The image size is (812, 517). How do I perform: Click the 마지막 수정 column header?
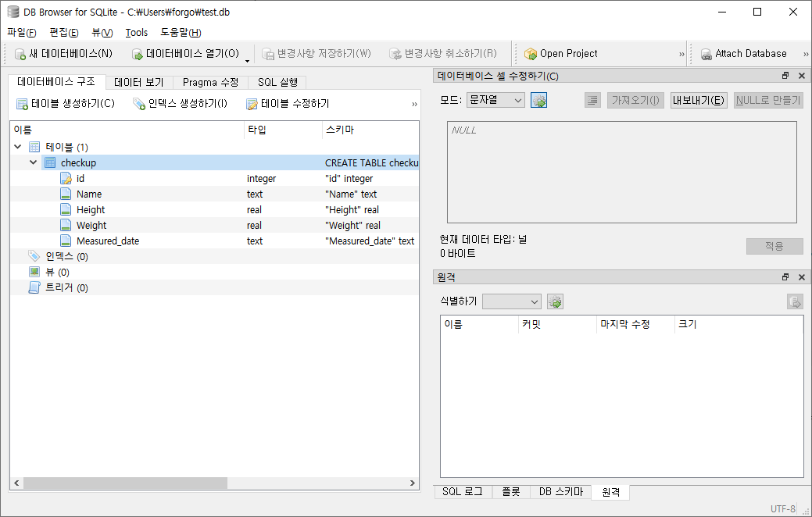(x=635, y=324)
